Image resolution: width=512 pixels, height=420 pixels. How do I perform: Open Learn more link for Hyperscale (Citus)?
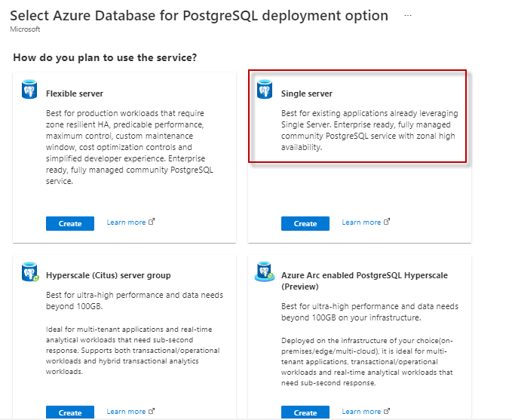[126, 412]
